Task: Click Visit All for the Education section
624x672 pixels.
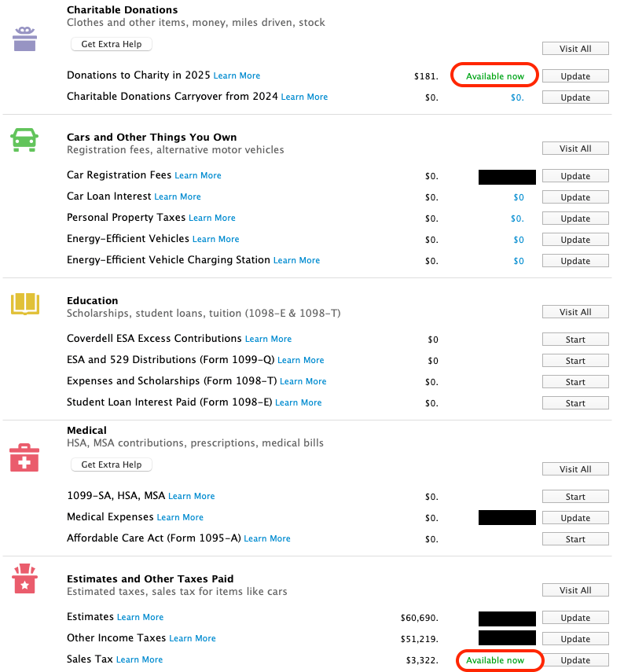Action: pyautogui.click(x=574, y=311)
